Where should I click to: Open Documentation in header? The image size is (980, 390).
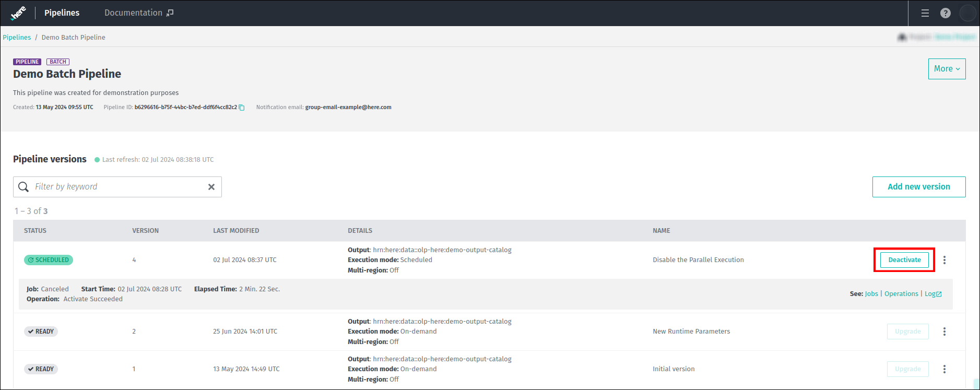[x=139, y=13]
